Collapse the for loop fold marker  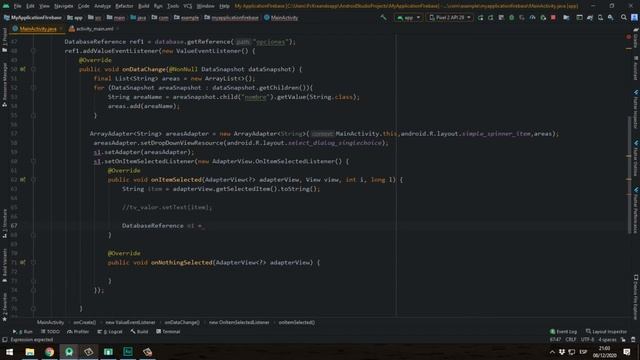tap(33, 88)
